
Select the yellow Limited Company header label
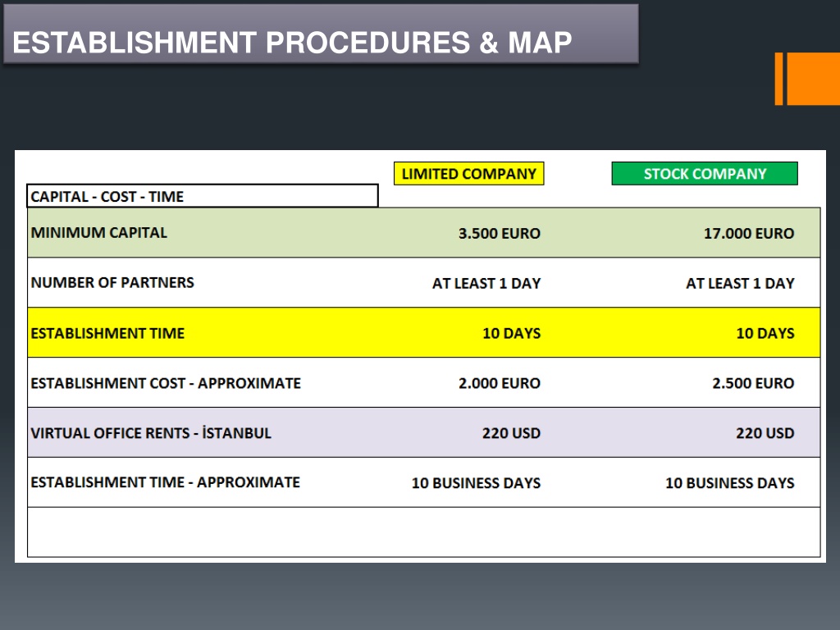468,174
